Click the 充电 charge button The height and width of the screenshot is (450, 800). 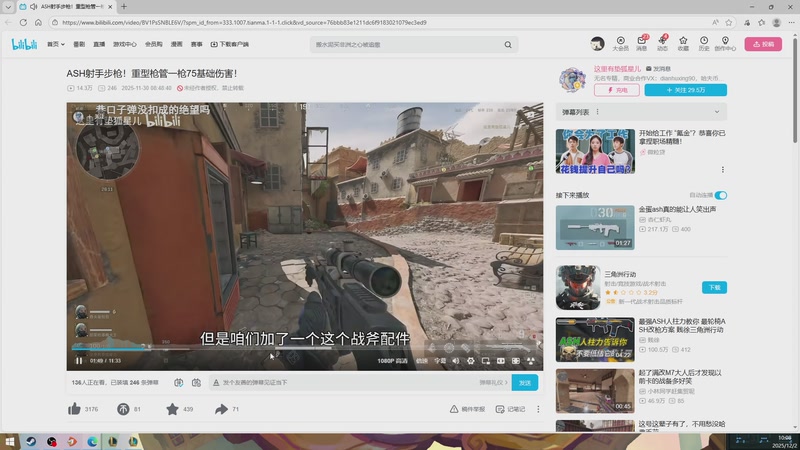pos(616,90)
